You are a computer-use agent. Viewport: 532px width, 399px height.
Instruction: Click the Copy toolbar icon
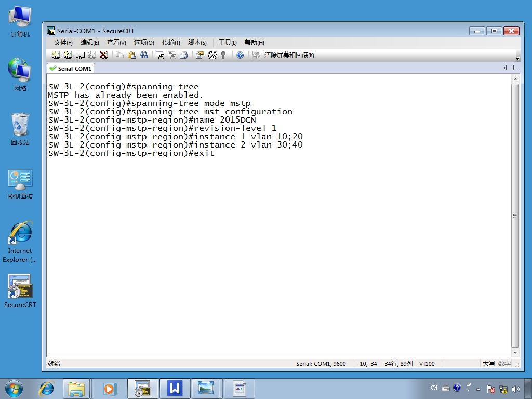point(119,55)
